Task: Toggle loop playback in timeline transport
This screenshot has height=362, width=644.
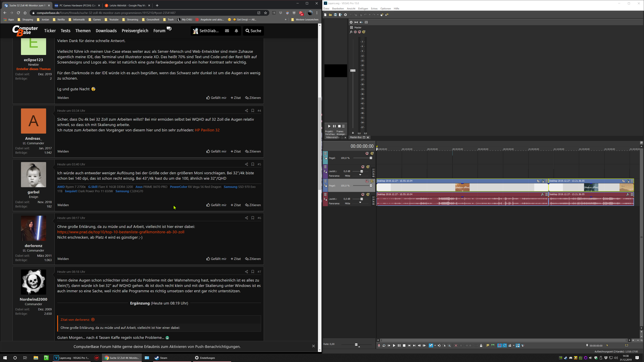Action: coord(384,346)
